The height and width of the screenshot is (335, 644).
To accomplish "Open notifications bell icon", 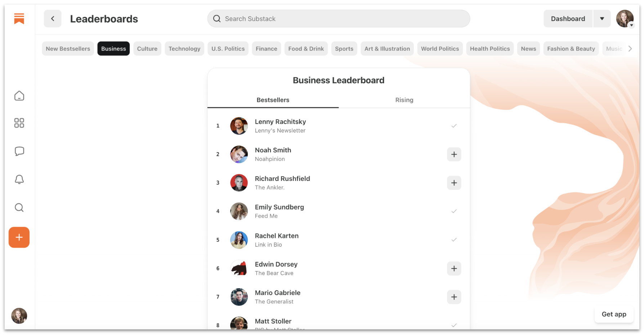I will coord(19,179).
